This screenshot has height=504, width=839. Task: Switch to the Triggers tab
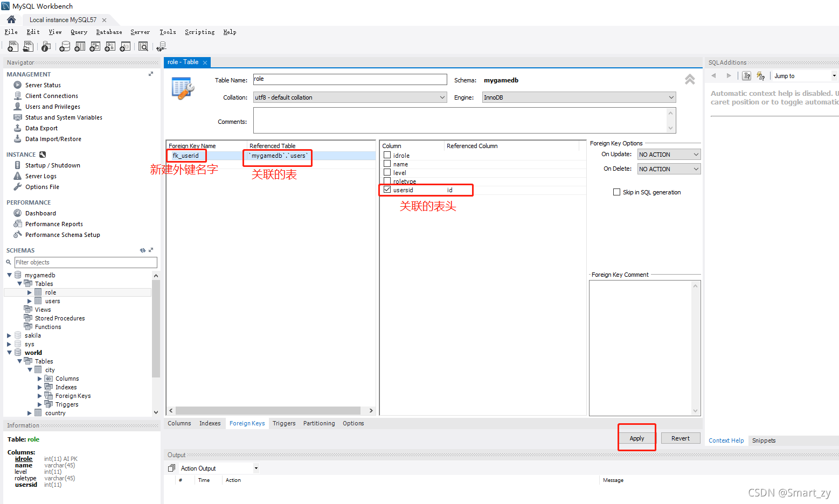pos(284,423)
